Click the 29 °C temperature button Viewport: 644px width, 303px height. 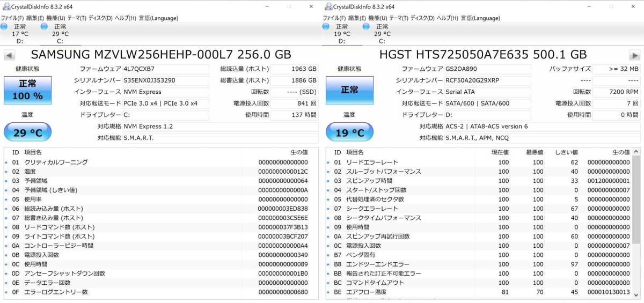coord(27,132)
